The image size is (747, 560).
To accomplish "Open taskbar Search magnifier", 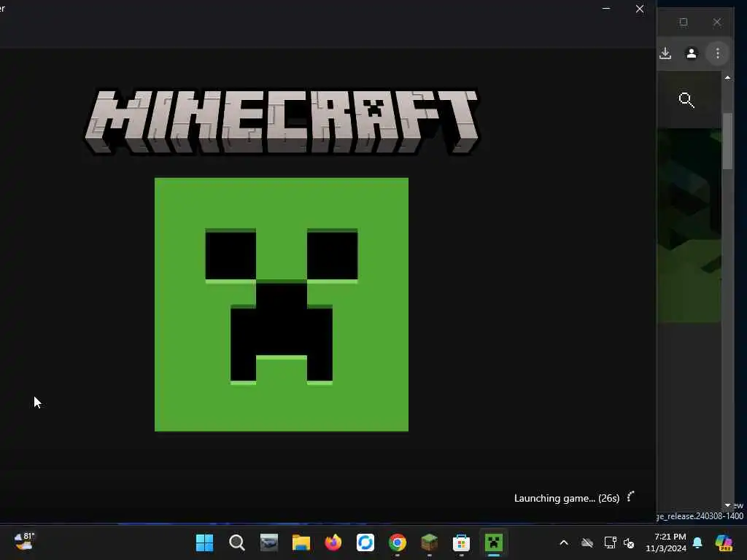I will [x=237, y=542].
